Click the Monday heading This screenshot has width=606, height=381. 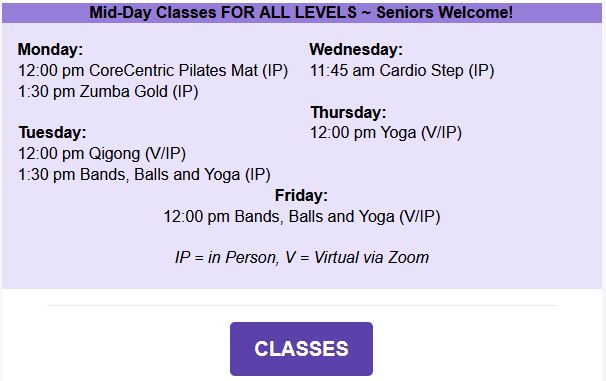coord(50,49)
